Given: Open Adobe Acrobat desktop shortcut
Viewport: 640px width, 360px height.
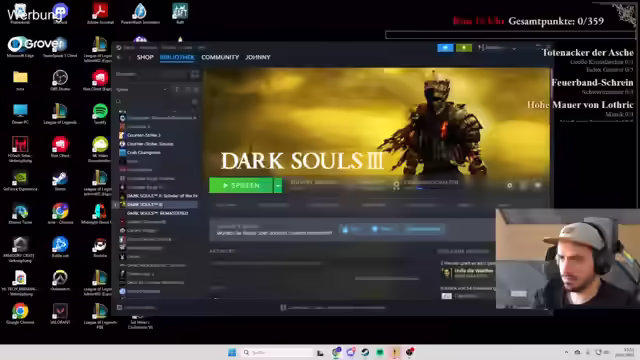Looking at the screenshot, I should pos(100,13).
